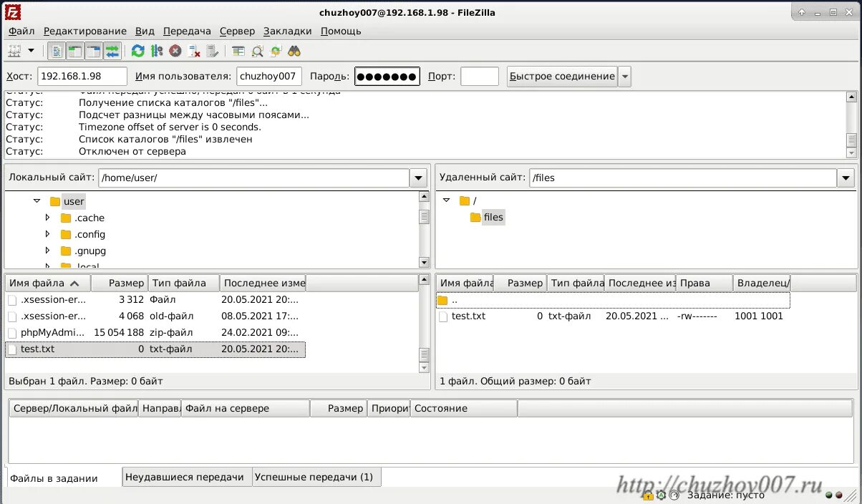Sort remote files by Владелец column
862x504 pixels.
(x=762, y=283)
